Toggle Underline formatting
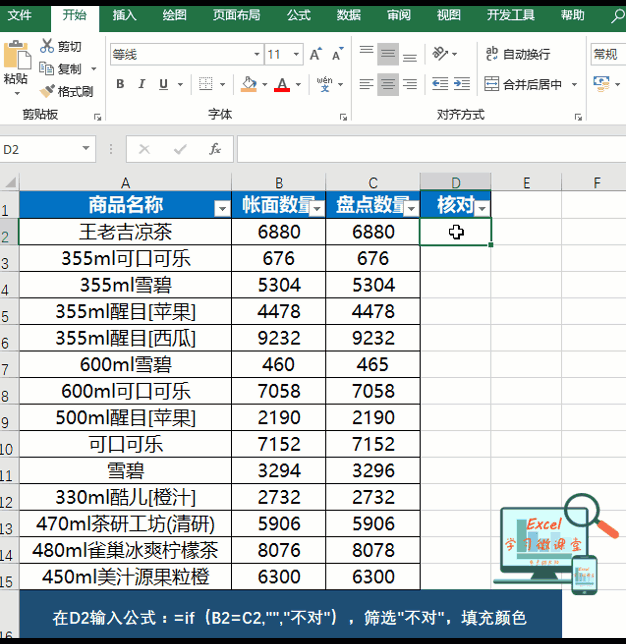Image resolution: width=626 pixels, height=644 pixels. pyautogui.click(x=163, y=84)
